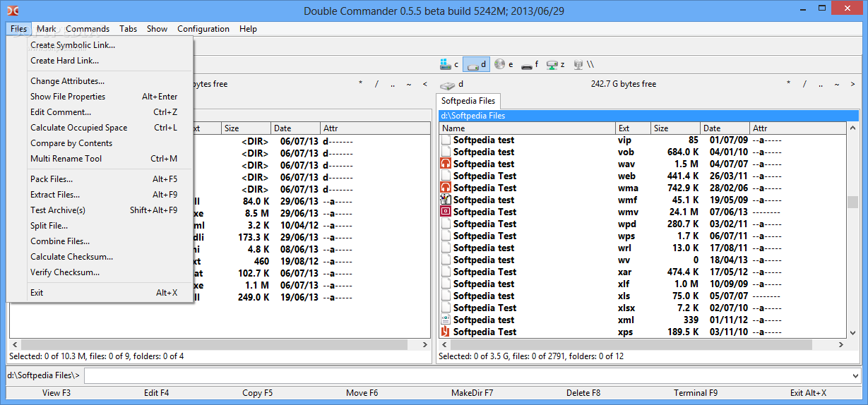
Task: Click left panel '<' button
Action: (424, 84)
